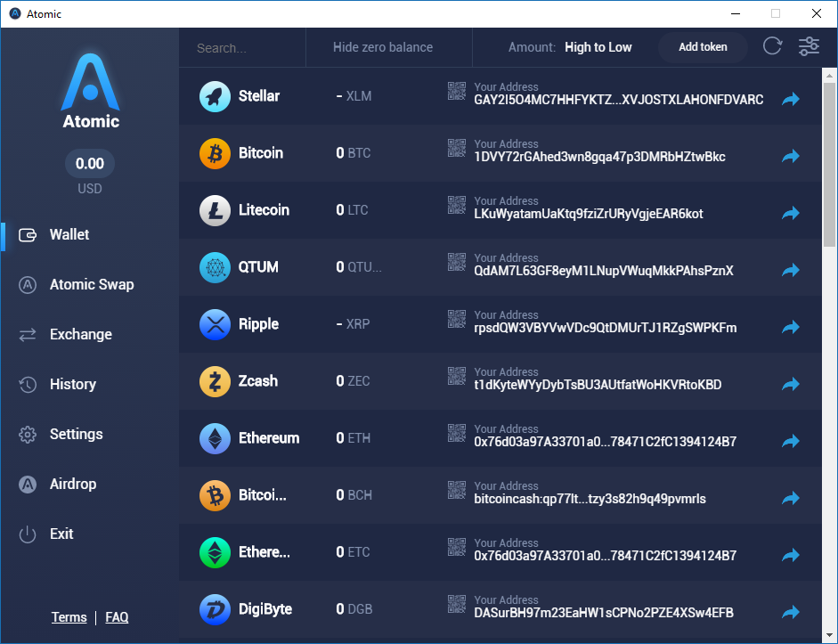Click the Stellar coin icon

(215, 96)
